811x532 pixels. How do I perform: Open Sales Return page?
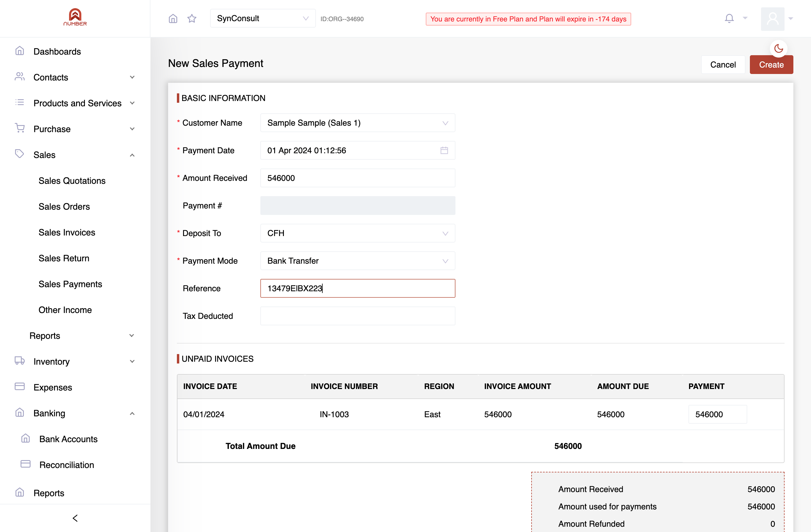[x=64, y=258]
